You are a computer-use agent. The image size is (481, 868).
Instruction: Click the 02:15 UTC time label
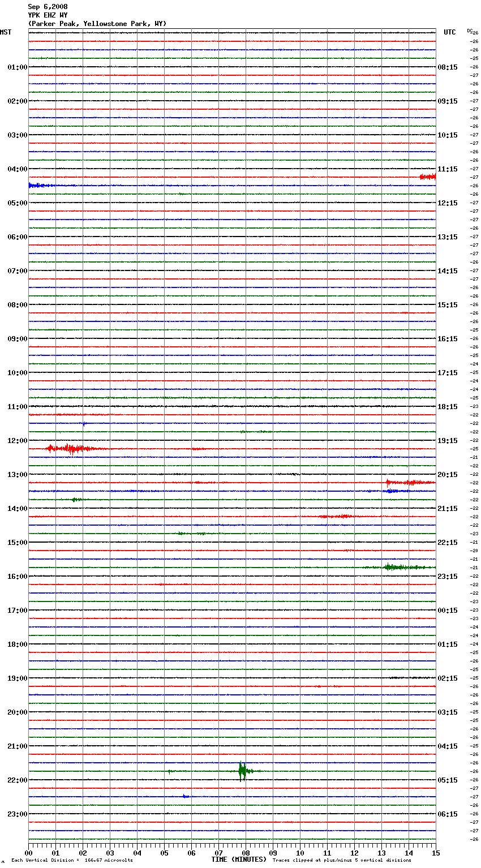pyautogui.click(x=448, y=678)
